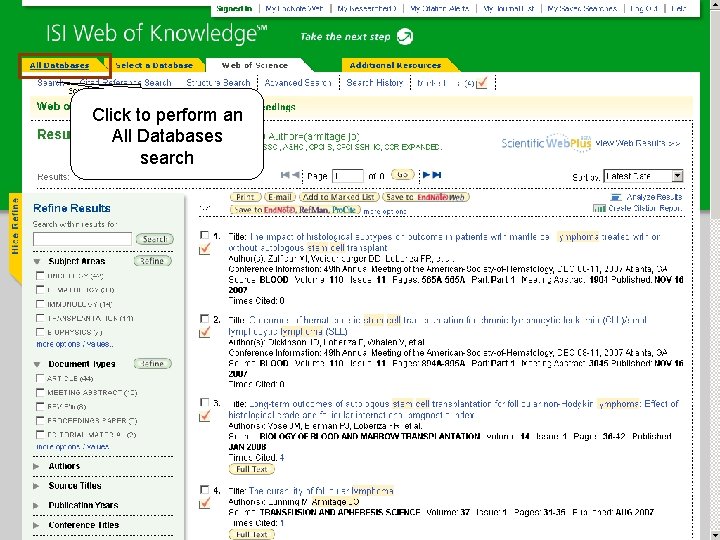Click Search button in Refine Results
Image resolution: width=720 pixels, height=540 pixels.
pyautogui.click(x=155, y=239)
